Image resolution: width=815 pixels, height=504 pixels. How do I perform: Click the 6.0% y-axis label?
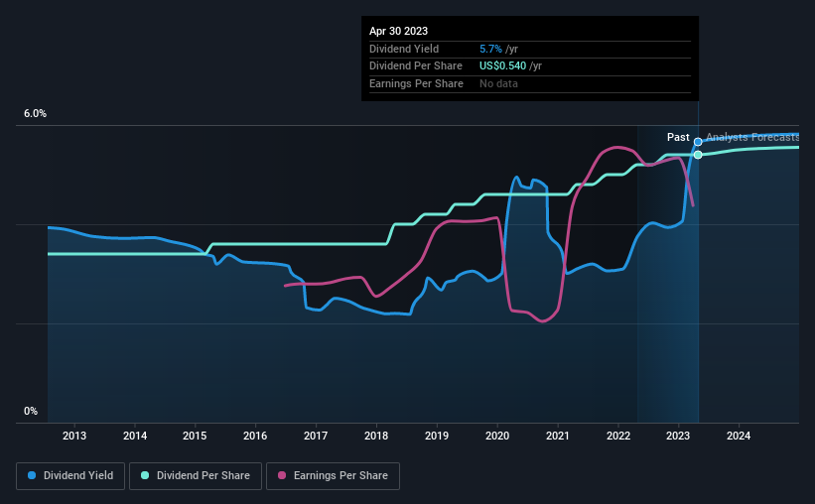tap(35, 114)
